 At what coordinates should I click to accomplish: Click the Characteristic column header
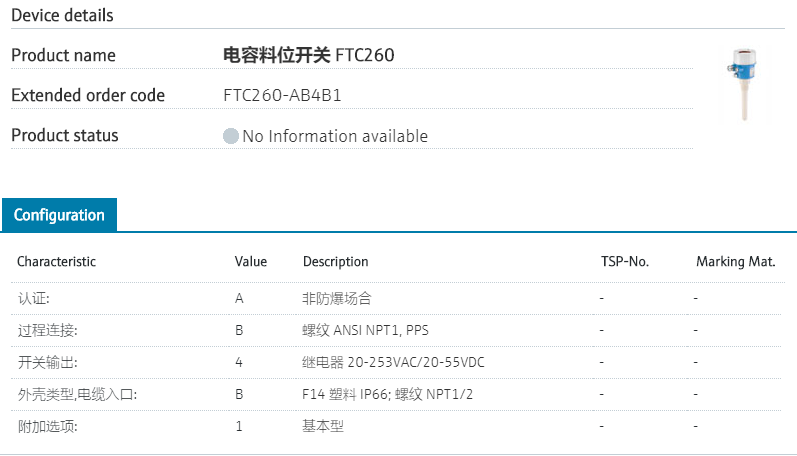pyautogui.click(x=57, y=262)
